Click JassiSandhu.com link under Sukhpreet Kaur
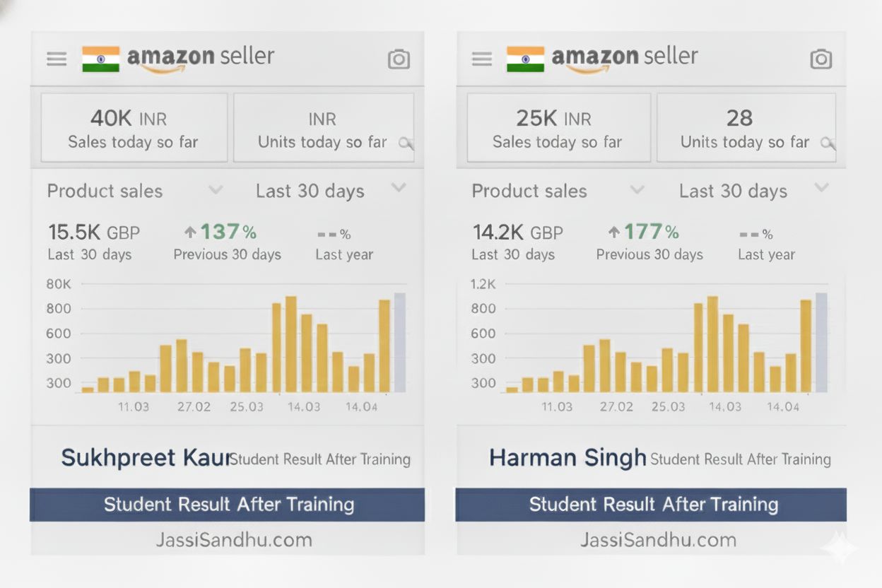Image resolution: width=882 pixels, height=588 pixels. (x=234, y=540)
